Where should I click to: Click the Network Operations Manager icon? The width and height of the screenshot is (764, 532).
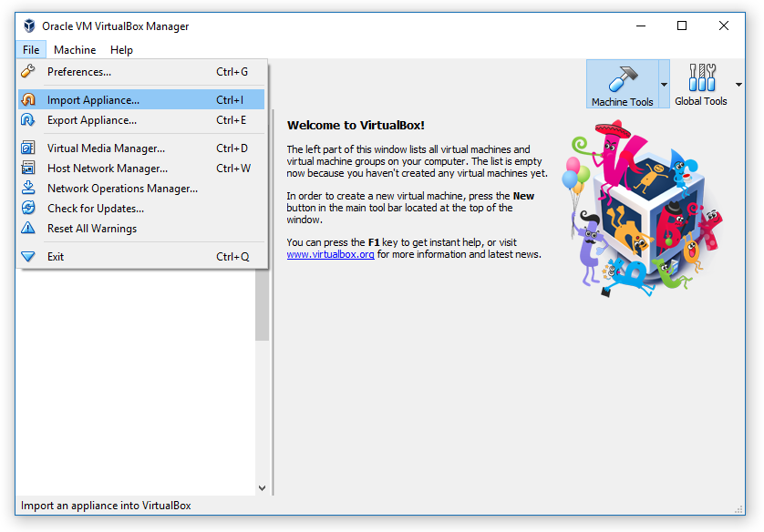click(x=28, y=189)
